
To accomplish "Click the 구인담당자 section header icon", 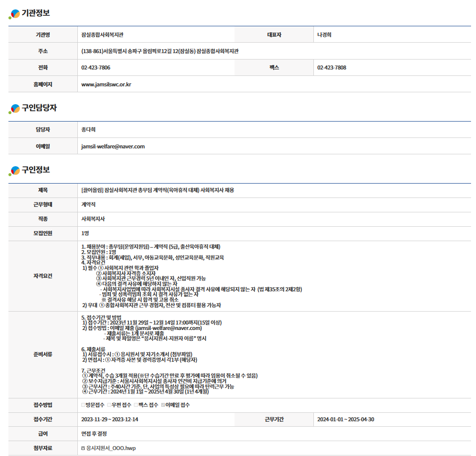I will pyautogui.click(x=15, y=108).
